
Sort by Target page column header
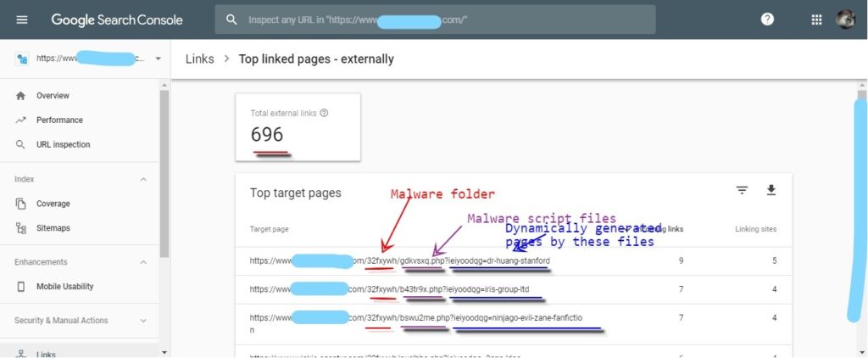point(269,229)
